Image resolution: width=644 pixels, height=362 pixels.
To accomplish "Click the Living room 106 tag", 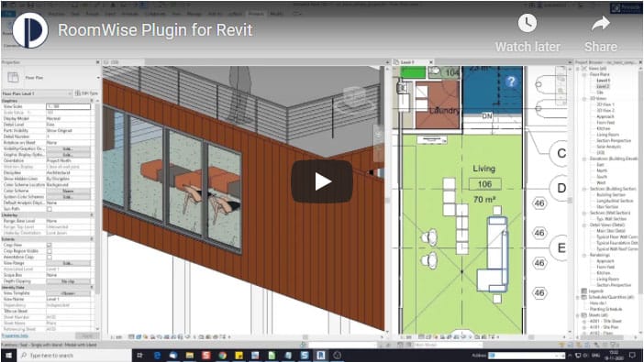I will (x=484, y=184).
